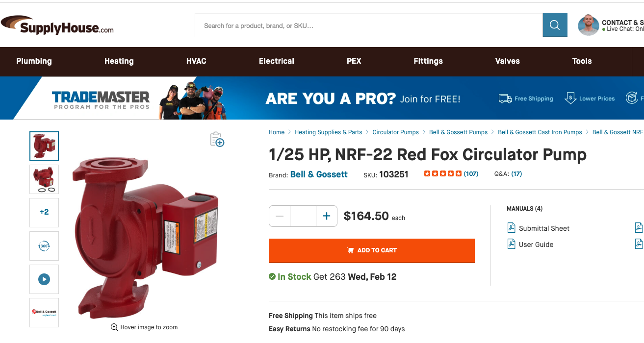Select the second pump thumbnail with gaskets
The image size is (644, 343).
point(44,179)
